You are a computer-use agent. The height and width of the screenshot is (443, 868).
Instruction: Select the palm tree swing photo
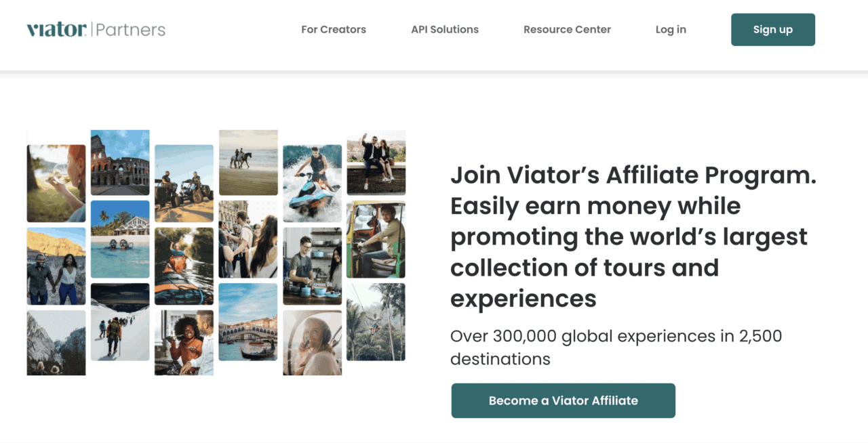click(x=376, y=322)
